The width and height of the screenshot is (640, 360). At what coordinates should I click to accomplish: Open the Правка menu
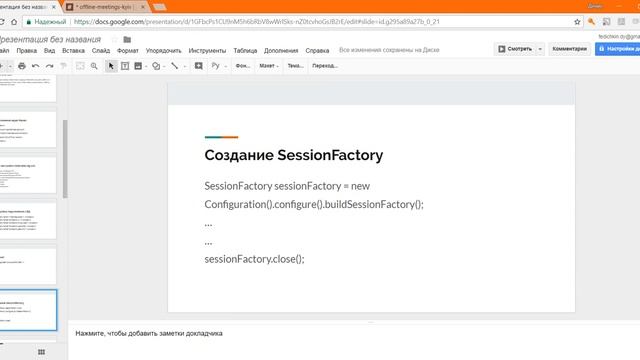click(x=27, y=51)
